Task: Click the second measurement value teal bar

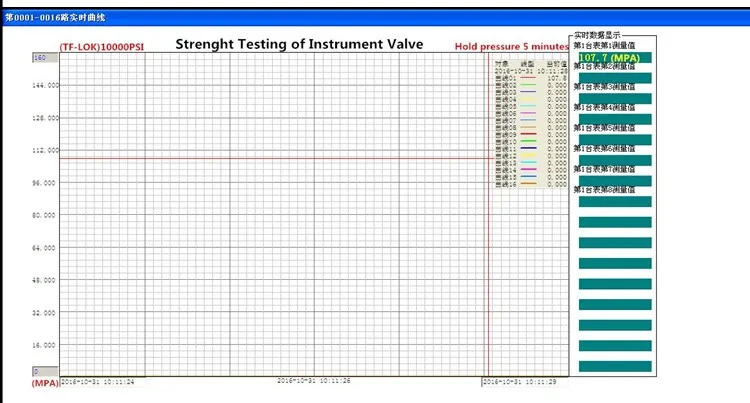Action: coord(614,78)
